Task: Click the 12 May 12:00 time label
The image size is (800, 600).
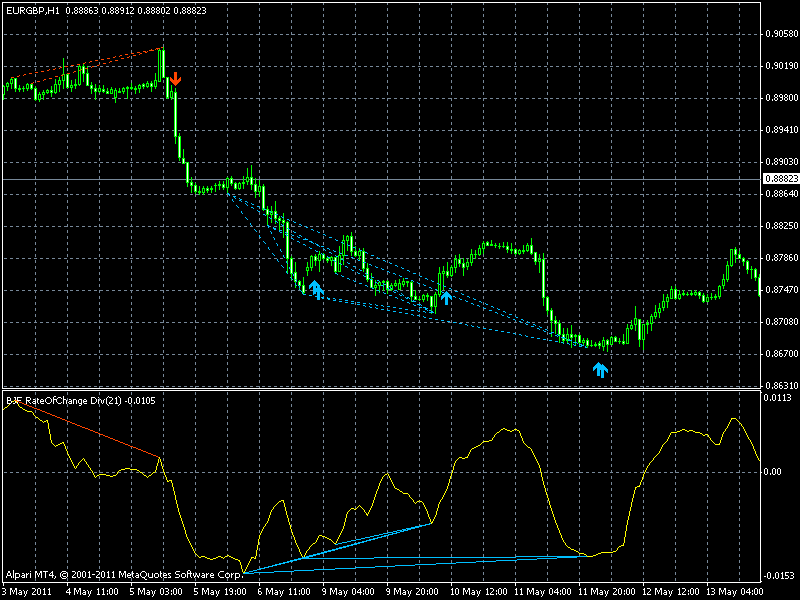Action: [671, 592]
